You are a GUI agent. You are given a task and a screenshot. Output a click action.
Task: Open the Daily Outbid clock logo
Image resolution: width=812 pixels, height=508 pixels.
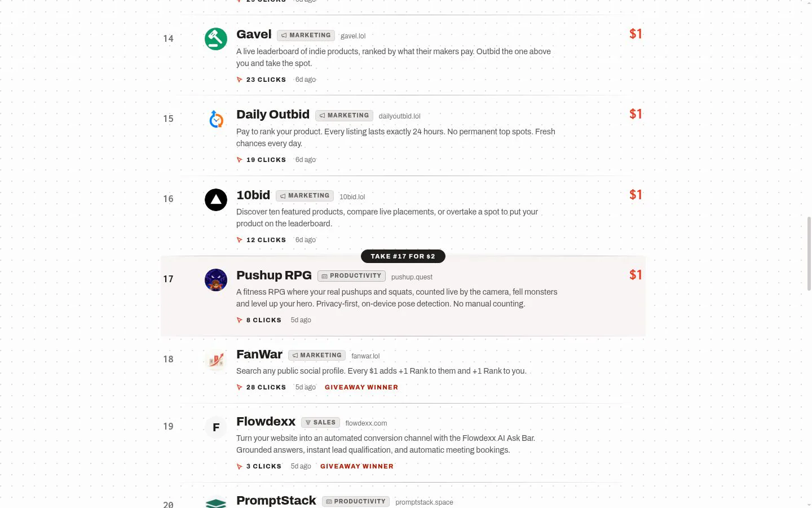(216, 119)
